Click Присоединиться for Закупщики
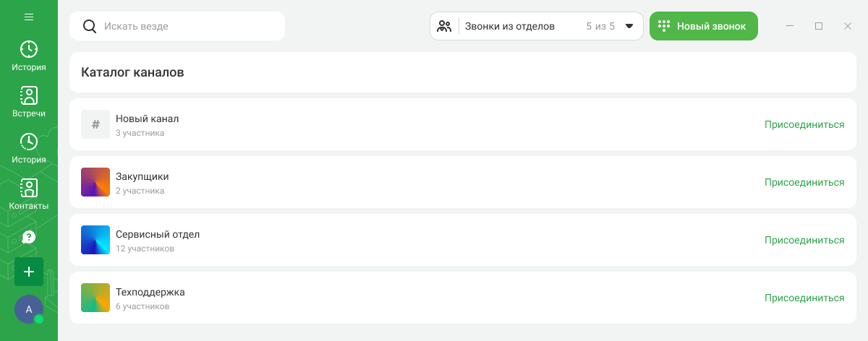This screenshot has height=341, width=868. (804, 182)
